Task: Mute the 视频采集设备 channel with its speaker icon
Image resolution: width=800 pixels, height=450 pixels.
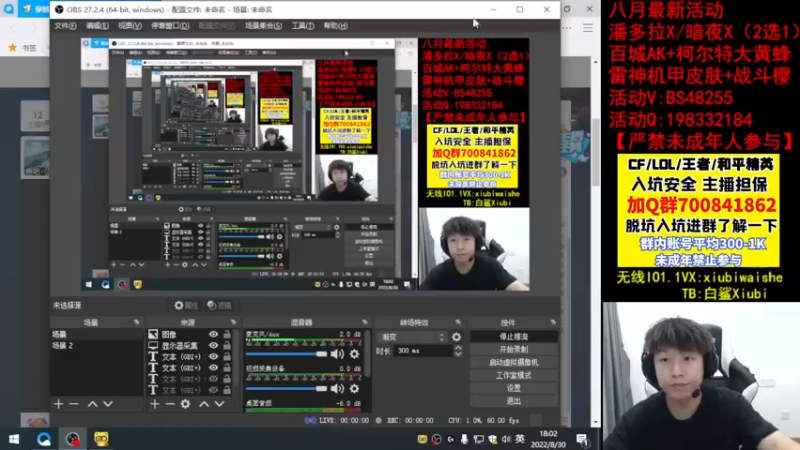Action: click(337, 389)
